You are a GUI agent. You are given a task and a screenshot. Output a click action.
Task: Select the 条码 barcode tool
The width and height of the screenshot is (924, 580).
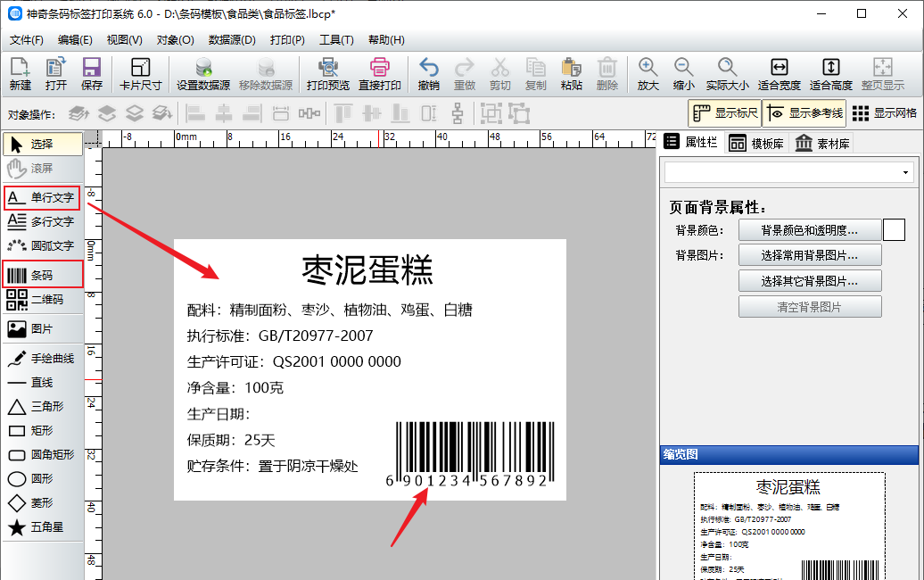coord(43,275)
